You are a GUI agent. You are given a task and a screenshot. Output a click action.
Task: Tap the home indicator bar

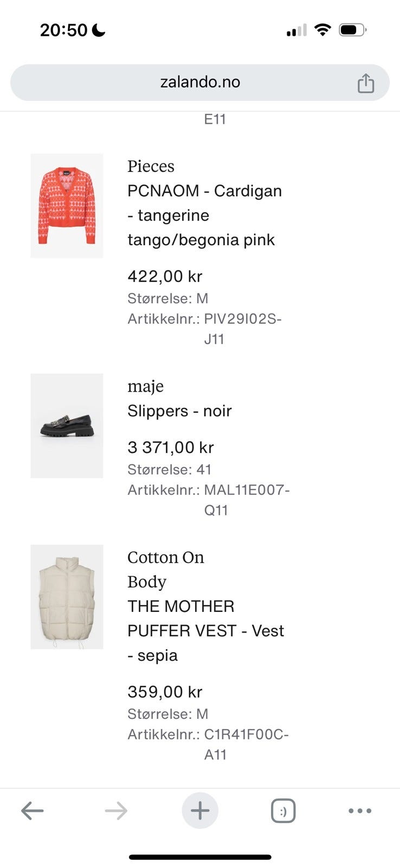200,857
